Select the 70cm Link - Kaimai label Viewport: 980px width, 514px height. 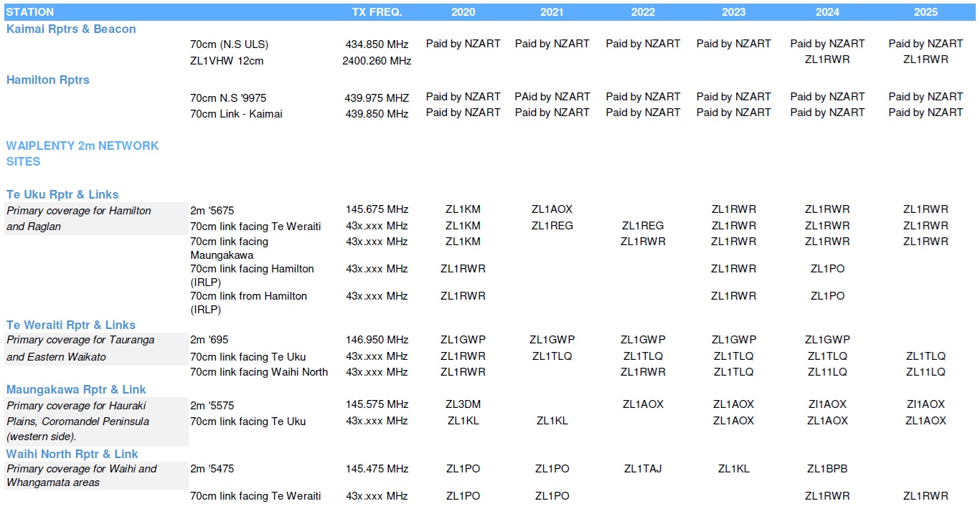click(x=236, y=113)
